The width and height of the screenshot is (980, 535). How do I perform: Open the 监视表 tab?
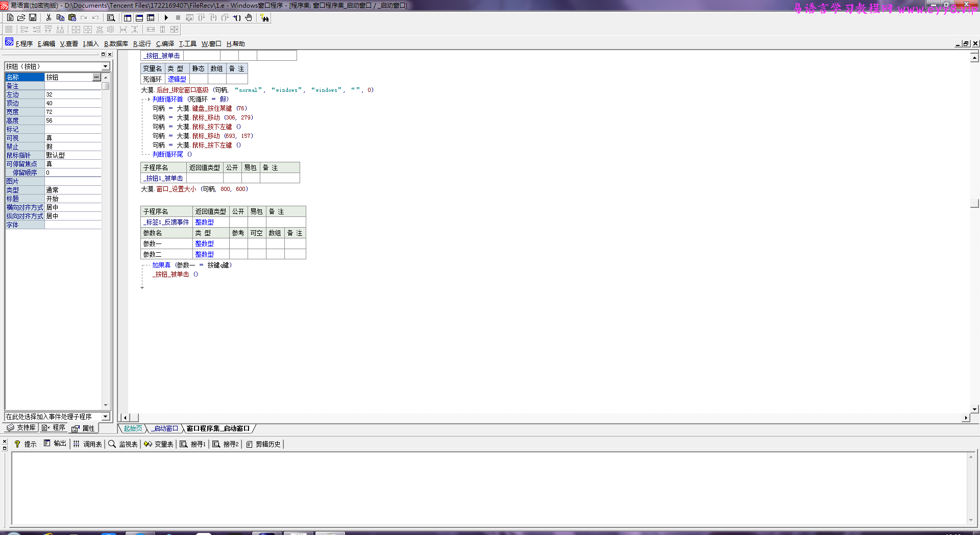point(123,444)
